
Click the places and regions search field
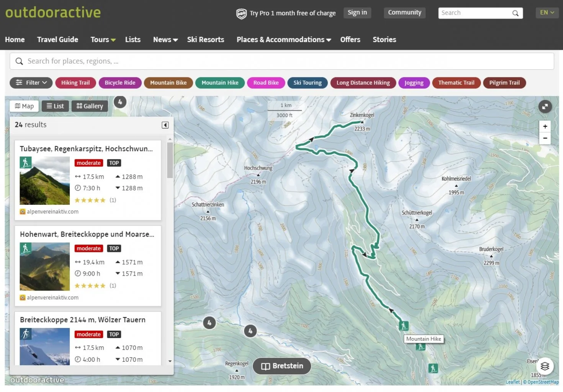(281, 61)
